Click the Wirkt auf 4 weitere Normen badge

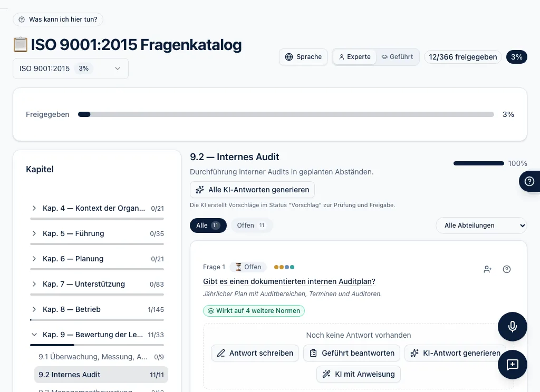[x=254, y=311]
